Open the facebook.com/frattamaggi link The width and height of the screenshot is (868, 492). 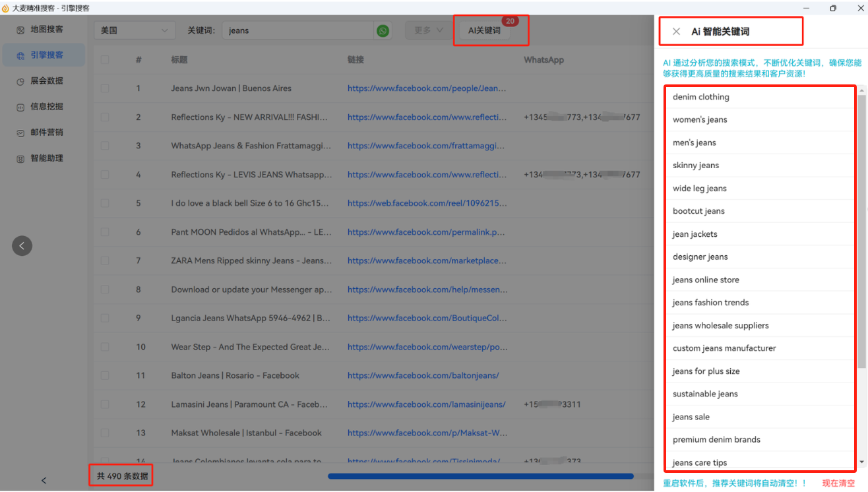pyautogui.click(x=426, y=146)
